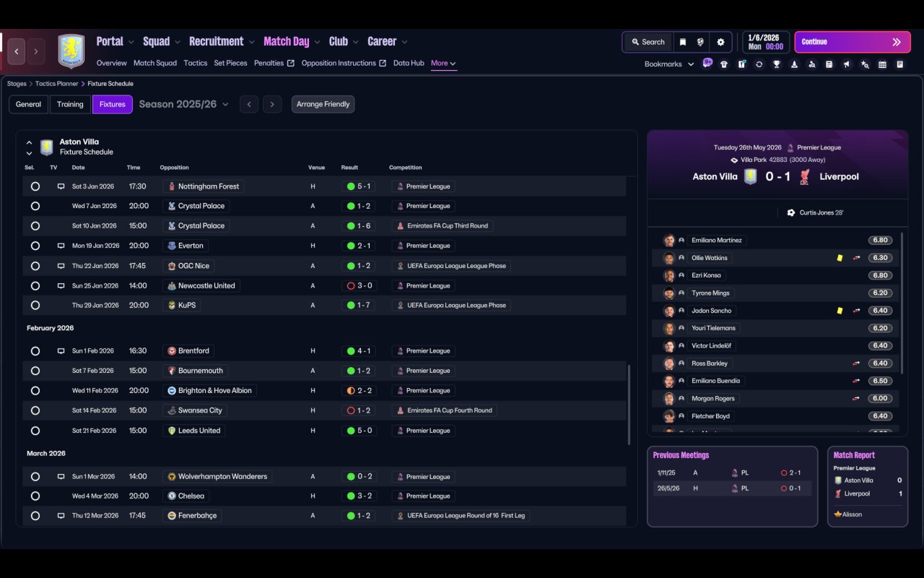Click the fixture list vertical scrollbar
924x578 pixels.
629,405
